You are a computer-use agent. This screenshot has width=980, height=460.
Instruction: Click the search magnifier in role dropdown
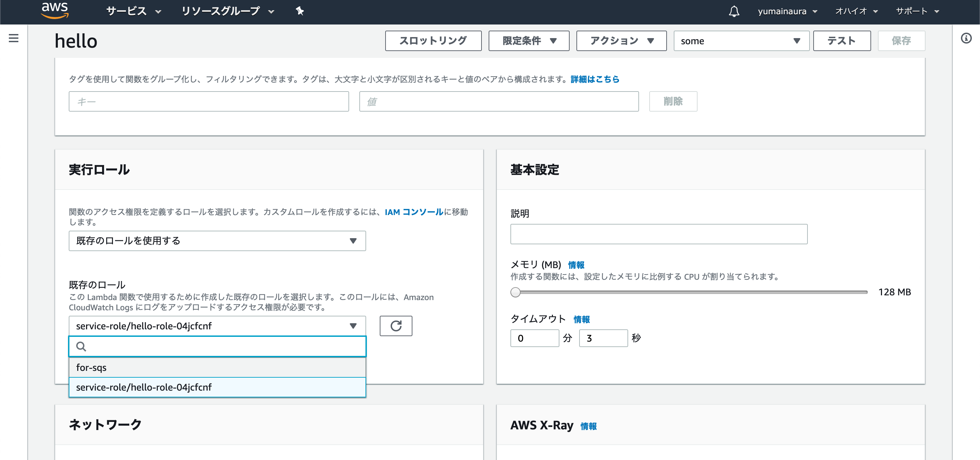coord(81,346)
